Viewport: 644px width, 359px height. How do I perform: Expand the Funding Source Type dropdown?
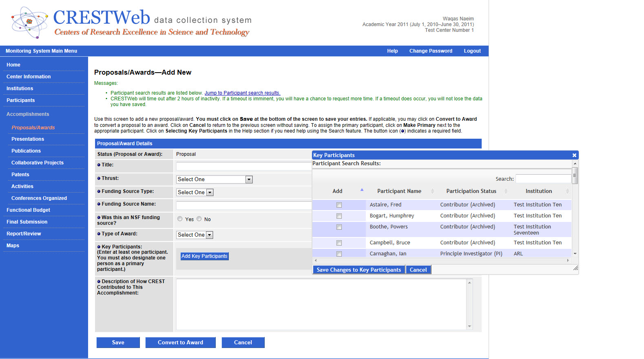[x=210, y=193]
